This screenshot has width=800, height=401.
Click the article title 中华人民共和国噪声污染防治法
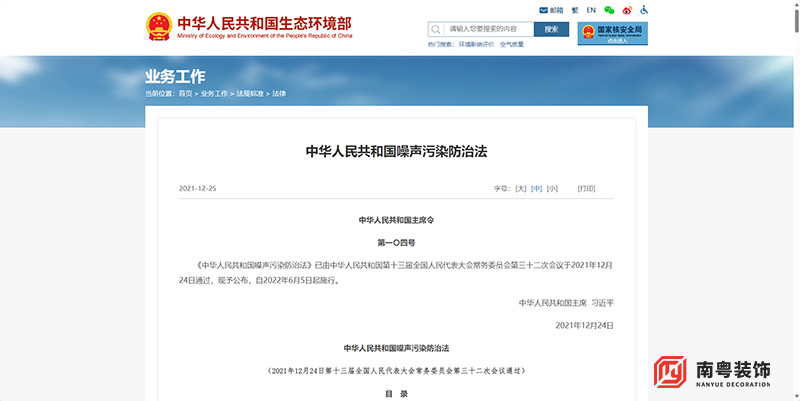(x=396, y=152)
